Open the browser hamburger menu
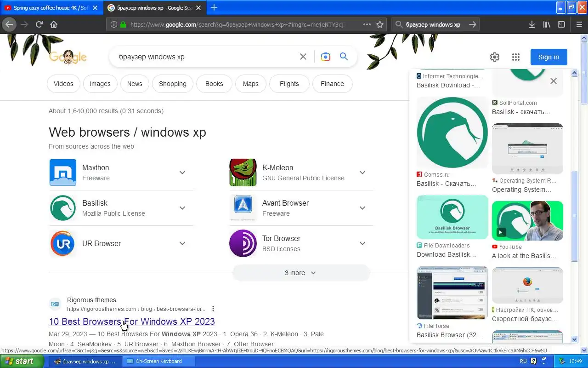Viewport: 588px width, 368px height. [x=579, y=24]
